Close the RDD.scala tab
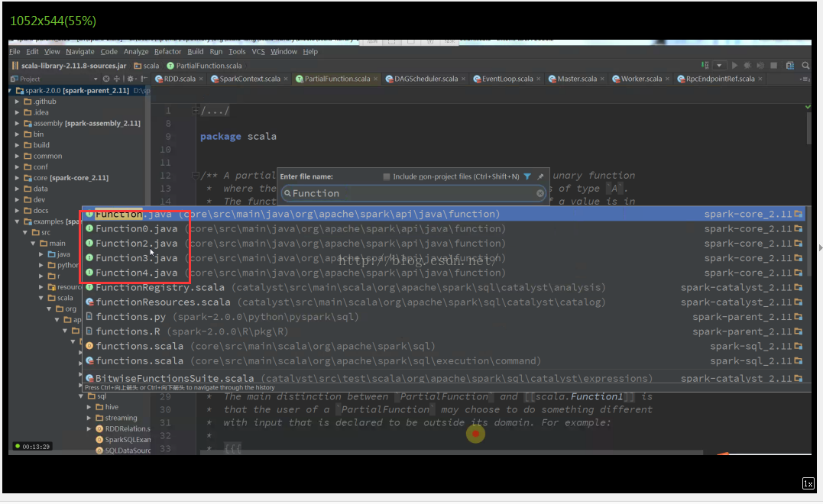 tap(201, 79)
